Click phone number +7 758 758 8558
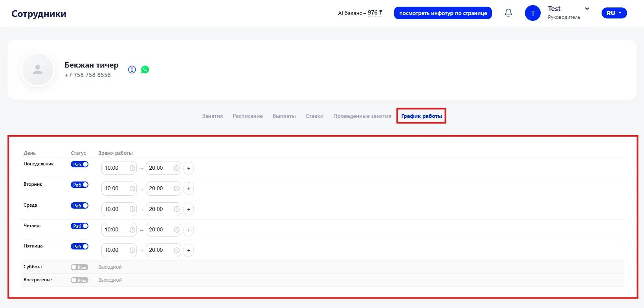This screenshot has width=644, height=308. [x=88, y=75]
